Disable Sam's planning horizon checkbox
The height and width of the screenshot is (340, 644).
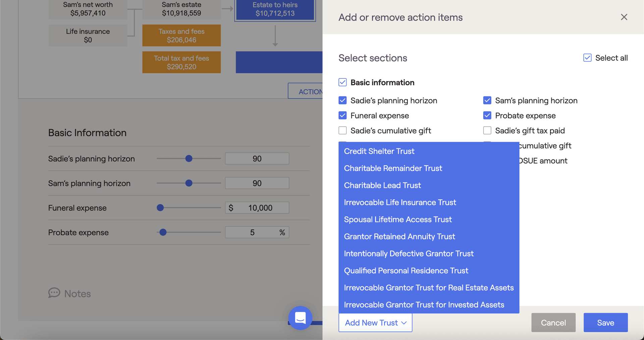coord(487,100)
